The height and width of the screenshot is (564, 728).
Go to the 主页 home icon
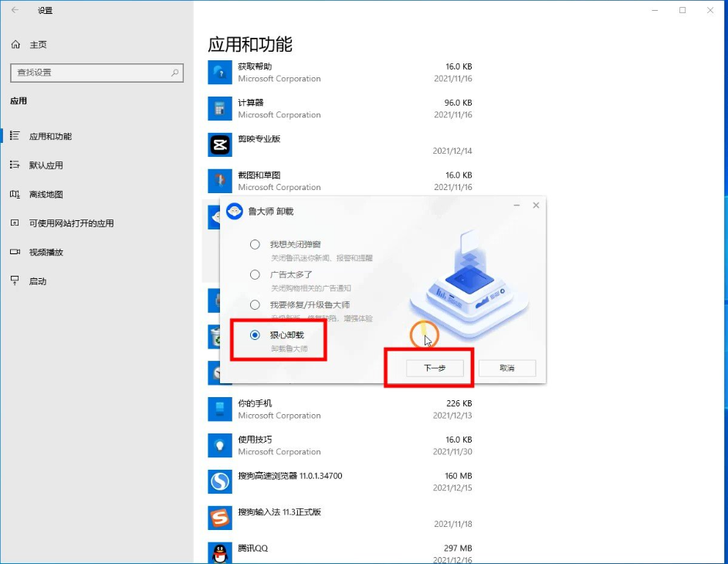tap(15, 44)
